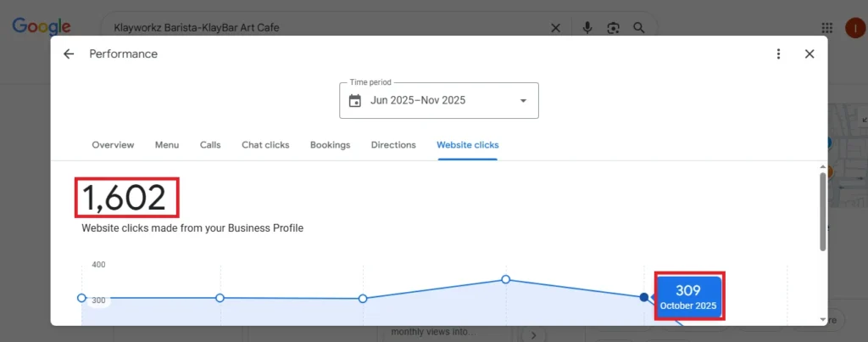Click the scrollbar down arrow
This screenshot has width=868, height=342.
pyautogui.click(x=822, y=320)
